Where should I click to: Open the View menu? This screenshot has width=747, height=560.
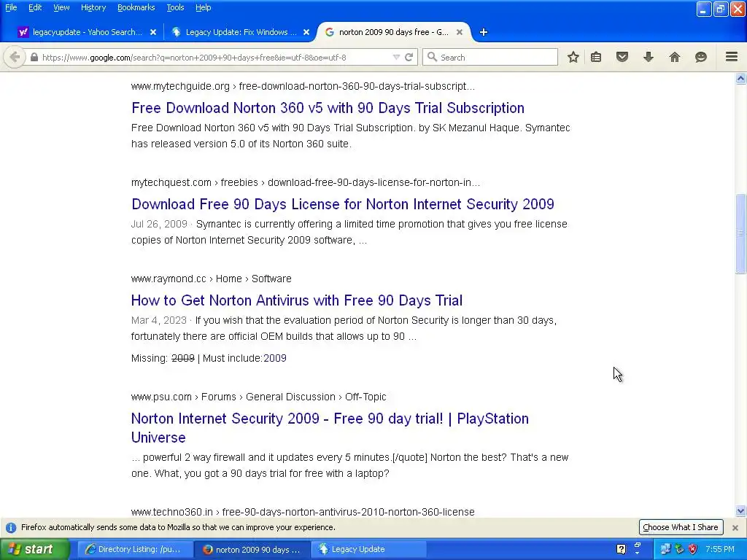point(61,7)
